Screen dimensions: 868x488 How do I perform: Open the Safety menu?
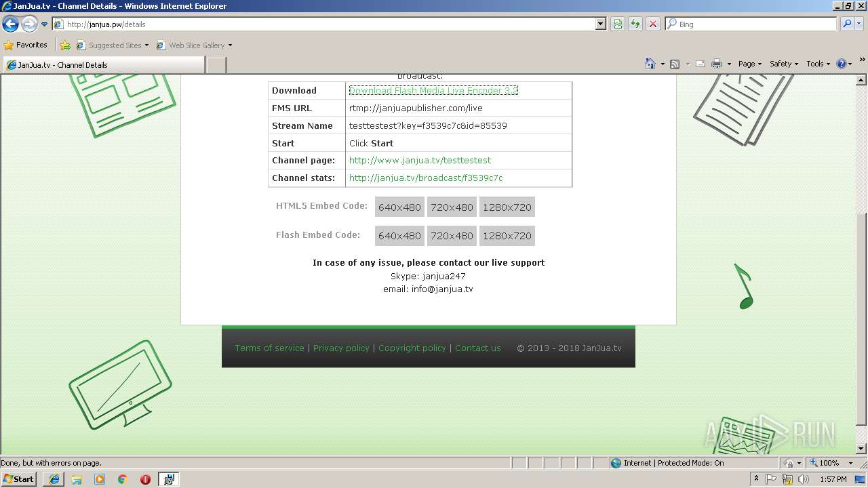point(783,64)
